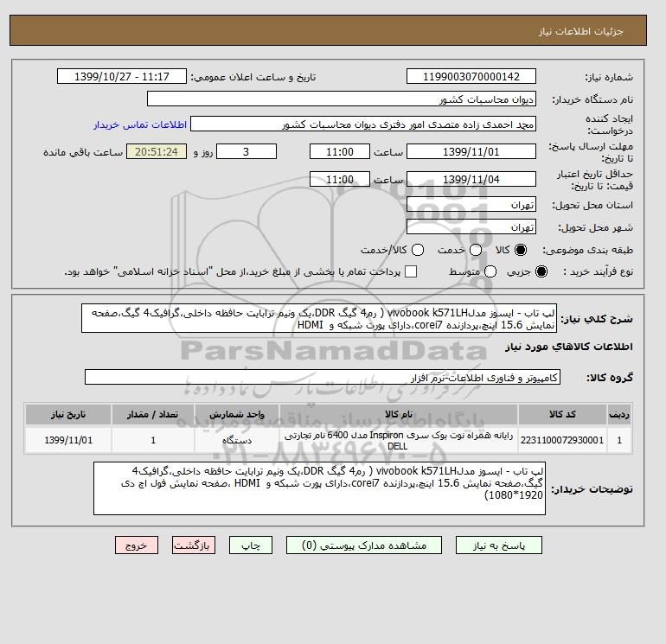Click the remaining days field showing 3
Viewport: 666px width, 644px height.
click(247, 151)
